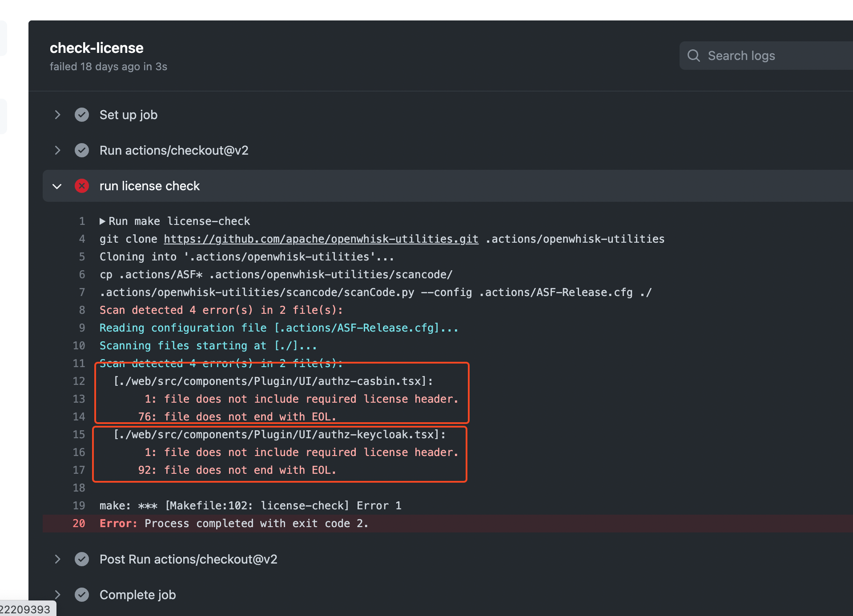The height and width of the screenshot is (616, 853).
Task: Click the success icon beside Run actions/checkout@v2
Action: [82, 150]
